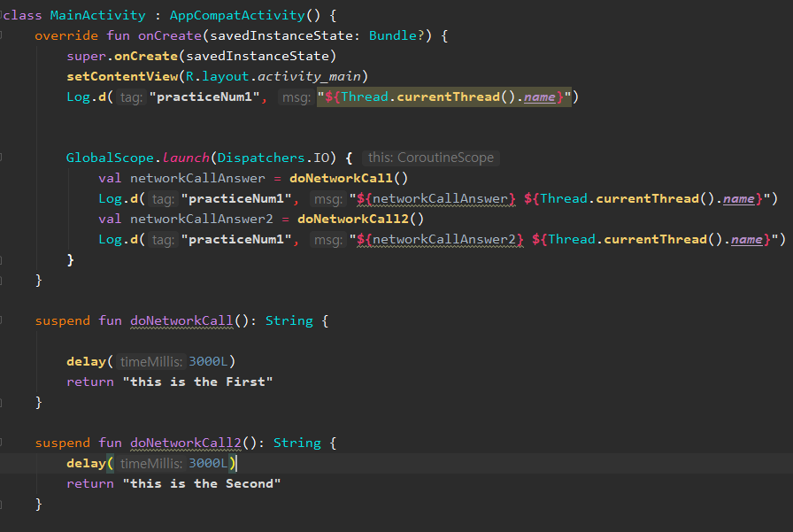Click the networkCallAnswer val declaration
Screen dimensions: 793x532
click(x=197, y=178)
